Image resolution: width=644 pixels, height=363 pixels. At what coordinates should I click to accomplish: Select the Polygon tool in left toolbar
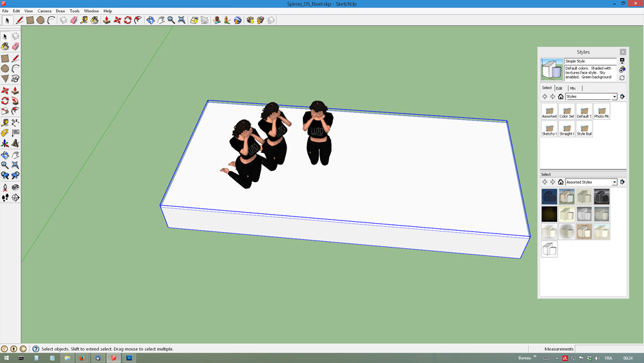(x=5, y=79)
